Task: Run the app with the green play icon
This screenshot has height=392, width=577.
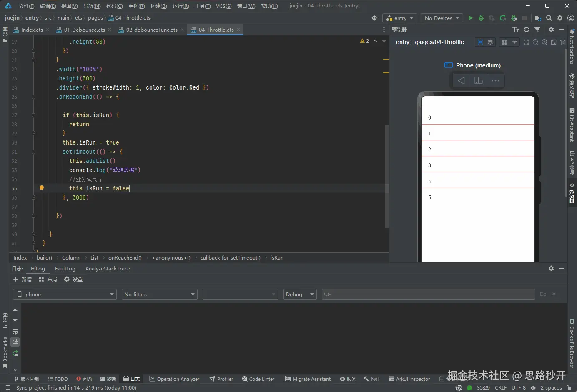Action: click(470, 18)
